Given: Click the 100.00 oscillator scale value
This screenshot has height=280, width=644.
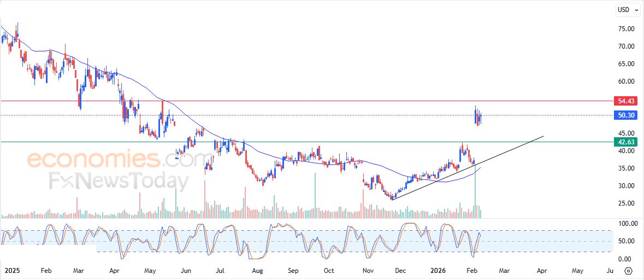Looking at the screenshot, I should coord(626,224).
